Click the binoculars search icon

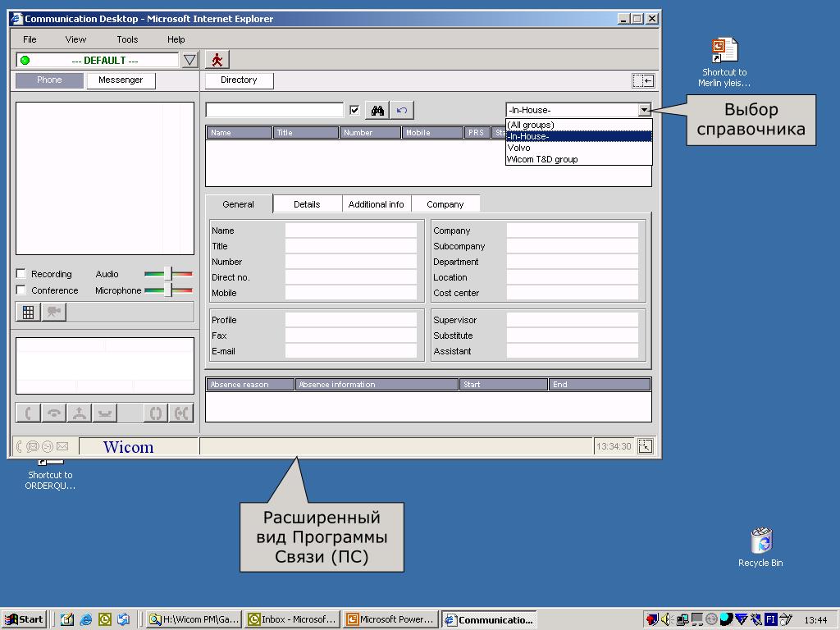pyautogui.click(x=377, y=111)
